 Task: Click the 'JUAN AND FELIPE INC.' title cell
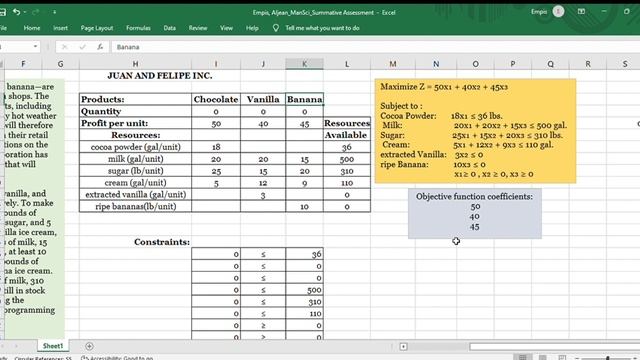point(160,76)
